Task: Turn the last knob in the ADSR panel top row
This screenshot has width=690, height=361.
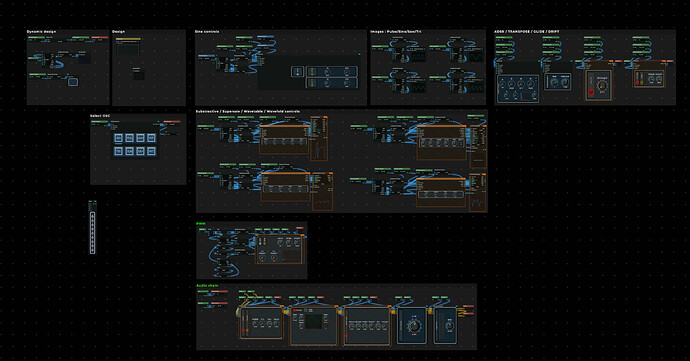Action: click(x=531, y=84)
